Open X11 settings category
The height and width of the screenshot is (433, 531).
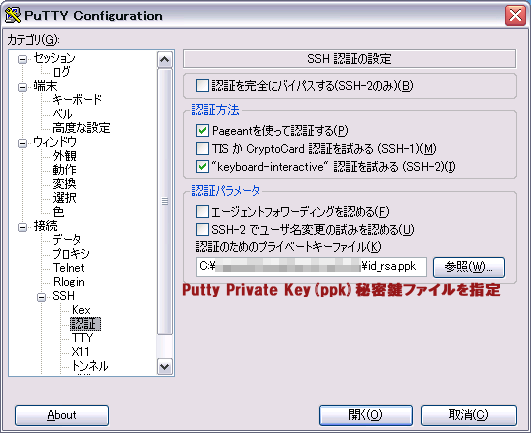pyautogui.click(x=80, y=352)
